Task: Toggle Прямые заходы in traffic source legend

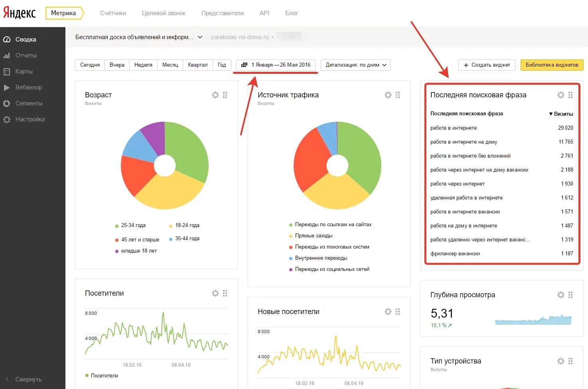Action: (x=314, y=235)
